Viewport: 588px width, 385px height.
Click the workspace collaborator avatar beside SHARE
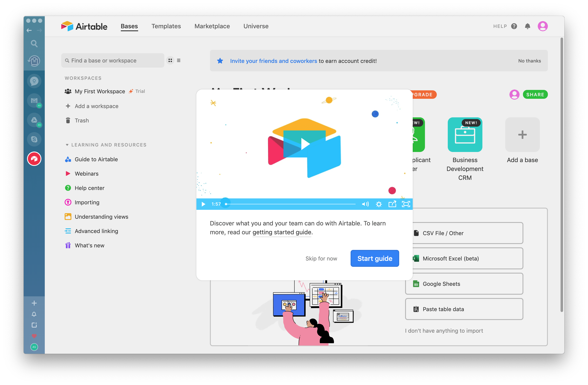(x=514, y=95)
